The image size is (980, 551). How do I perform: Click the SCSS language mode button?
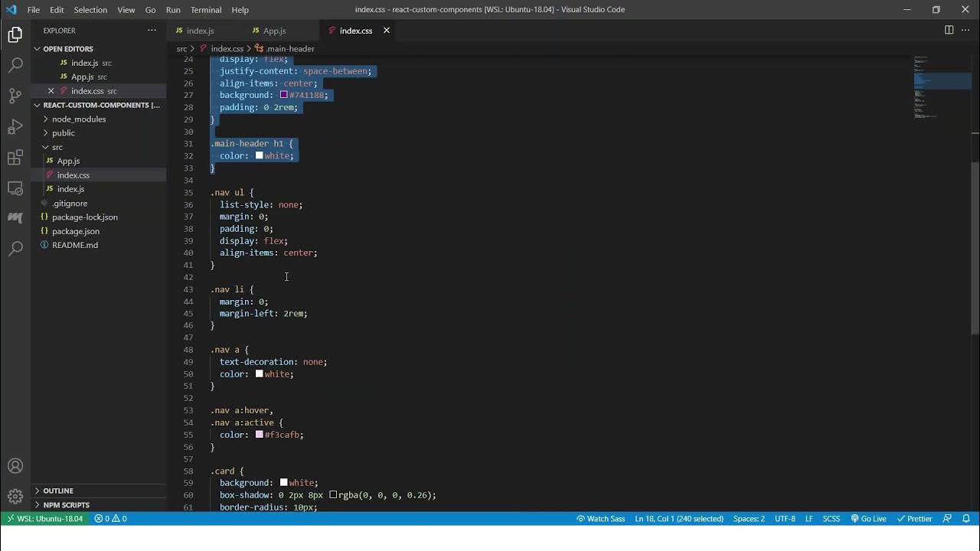click(831, 518)
